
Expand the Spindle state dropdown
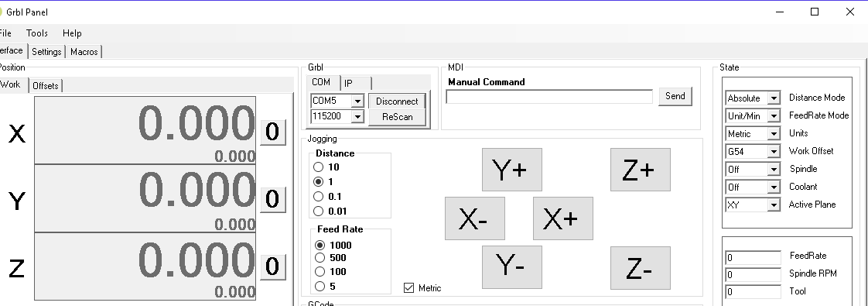click(774, 169)
